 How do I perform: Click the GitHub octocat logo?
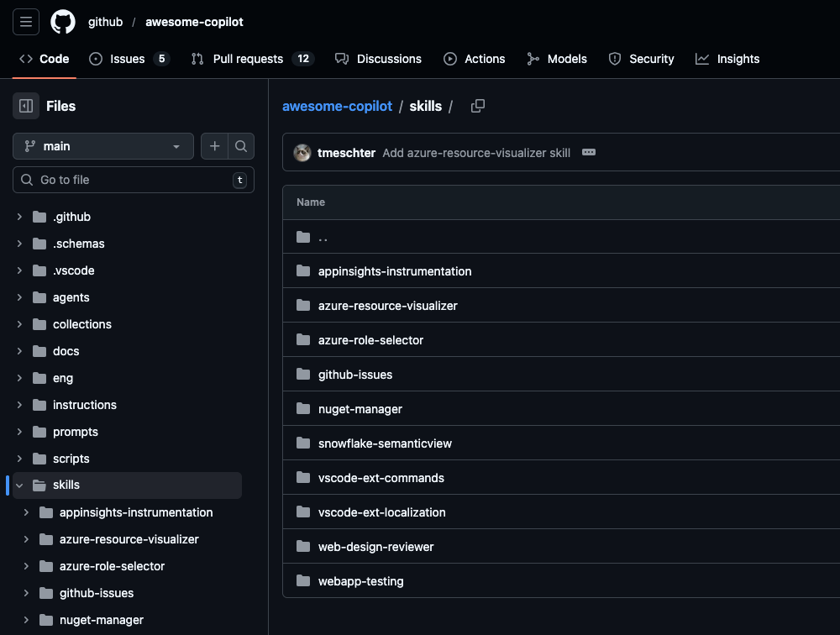coord(63,22)
